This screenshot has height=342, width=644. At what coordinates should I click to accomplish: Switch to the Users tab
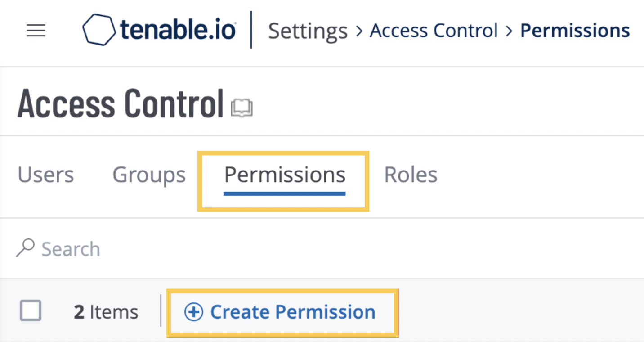click(x=46, y=175)
